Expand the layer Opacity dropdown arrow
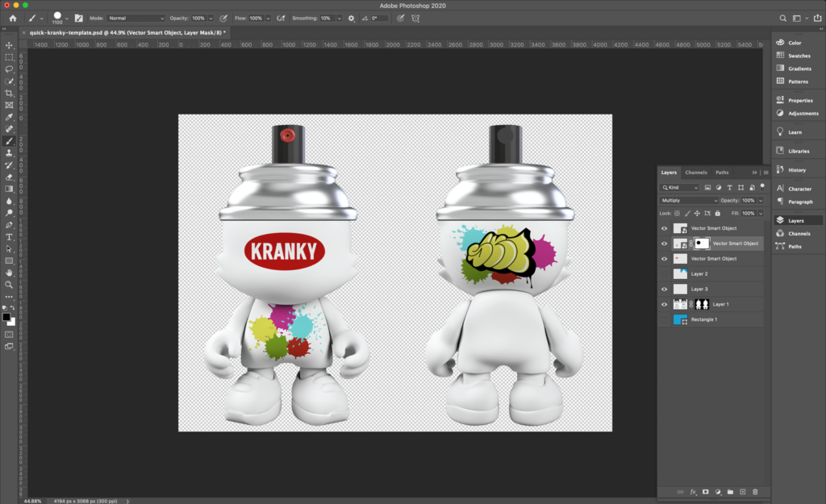The width and height of the screenshot is (826, 504). pos(761,200)
